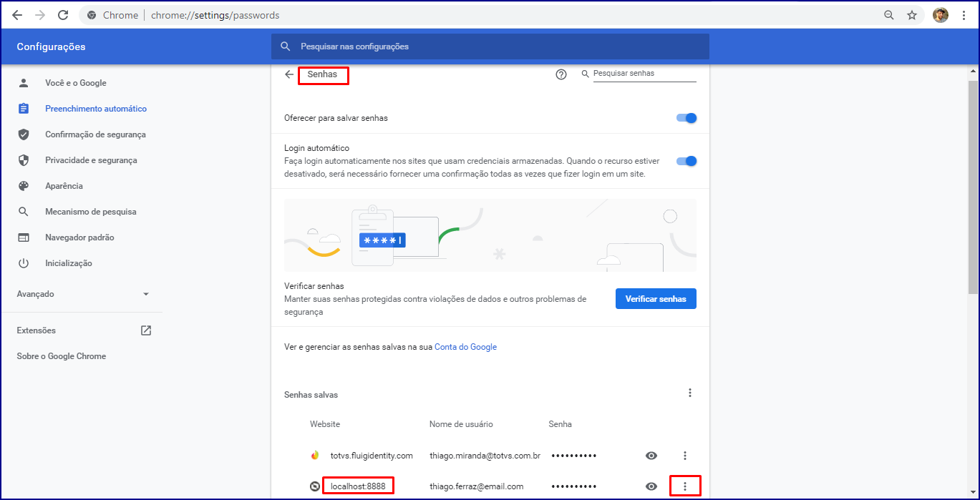Image resolution: width=980 pixels, height=500 pixels.
Task: Open Privacidade e segurança settings
Action: (x=91, y=160)
